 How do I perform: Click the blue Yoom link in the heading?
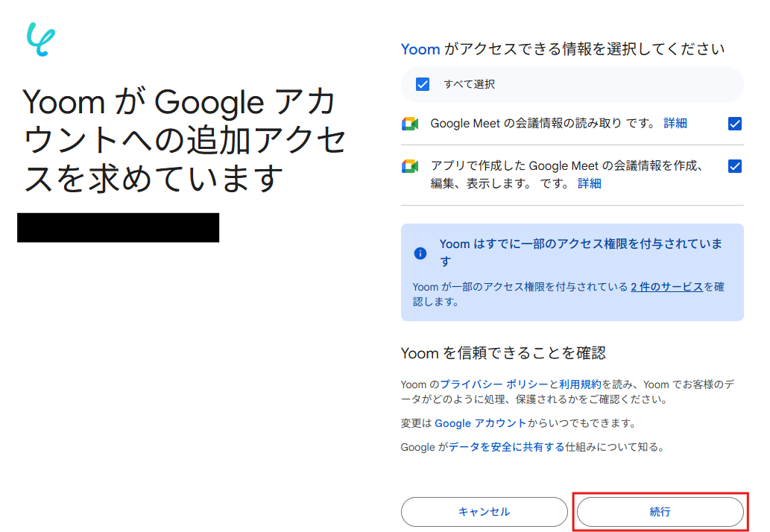coord(420,49)
